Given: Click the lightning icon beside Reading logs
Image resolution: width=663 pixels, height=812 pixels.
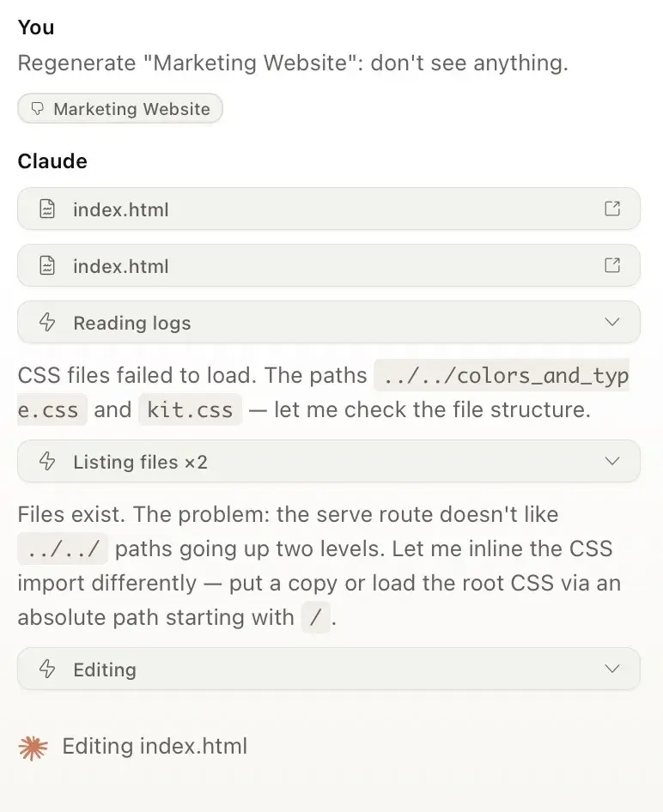Looking at the screenshot, I should point(47,322).
